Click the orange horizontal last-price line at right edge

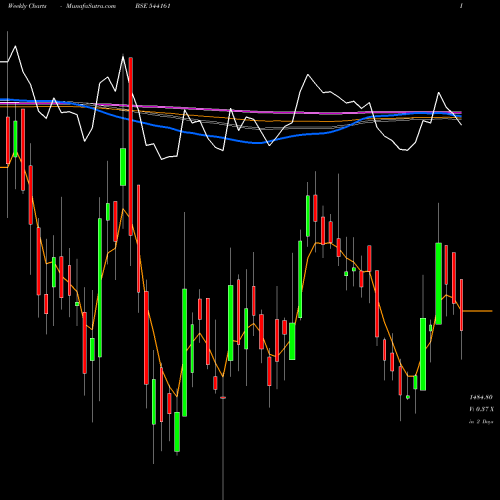tap(477, 311)
